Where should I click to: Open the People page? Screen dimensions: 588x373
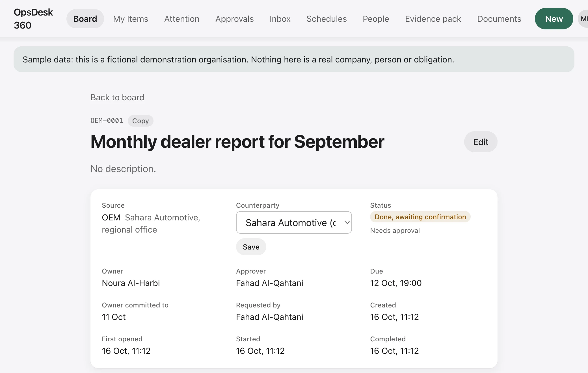tap(376, 19)
